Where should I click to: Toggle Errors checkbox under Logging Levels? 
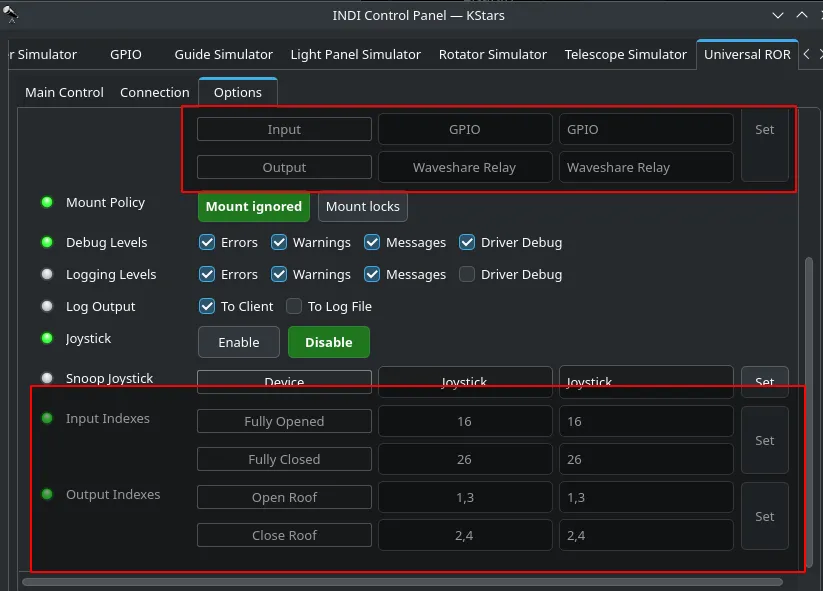pyautogui.click(x=207, y=274)
